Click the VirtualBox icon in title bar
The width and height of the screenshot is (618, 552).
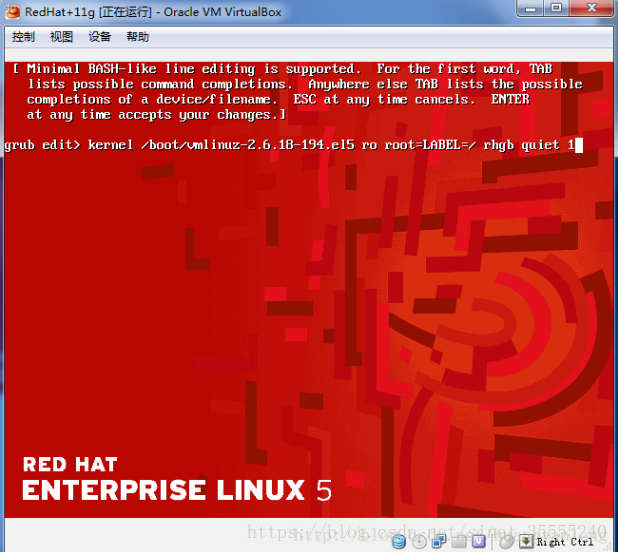13,11
